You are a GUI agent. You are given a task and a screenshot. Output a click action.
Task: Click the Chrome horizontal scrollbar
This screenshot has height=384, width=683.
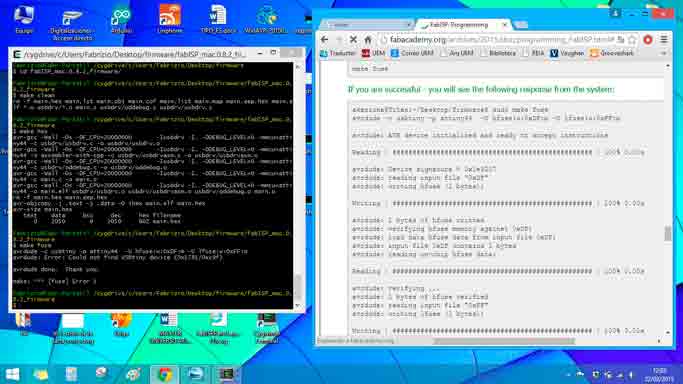click(504, 341)
